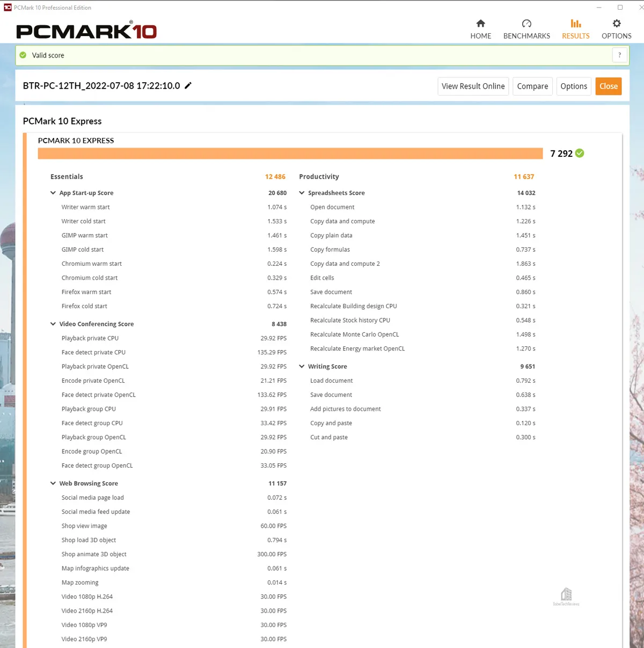Click the PCMark 10 logo
Image resolution: width=644 pixels, height=648 pixels.
click(86, 30)
